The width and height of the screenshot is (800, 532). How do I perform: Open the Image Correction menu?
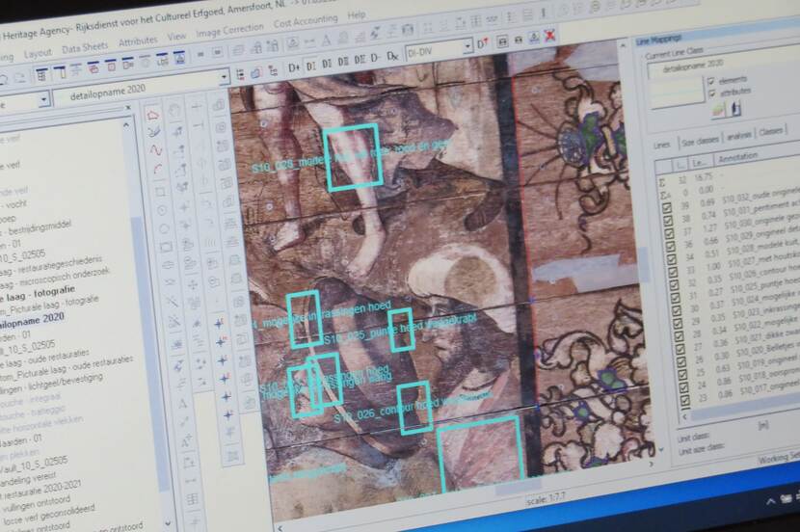point(229,31)
